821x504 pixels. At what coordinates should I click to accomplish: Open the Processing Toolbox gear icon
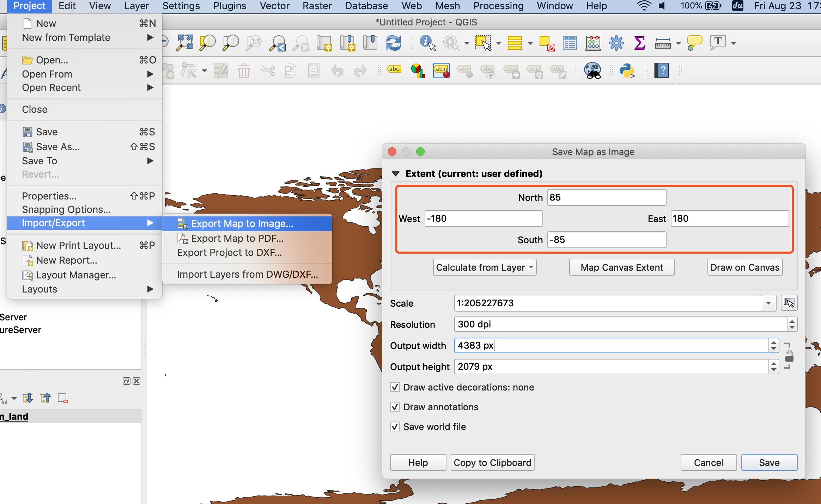616,43
